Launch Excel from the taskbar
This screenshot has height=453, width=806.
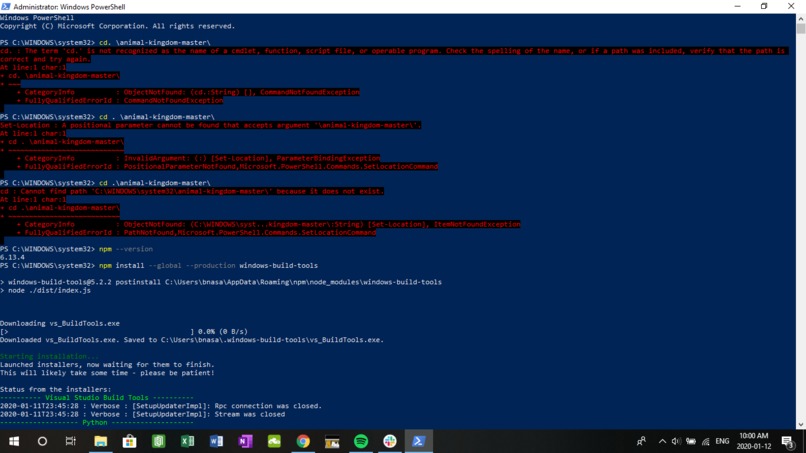(x=188, y=441)
